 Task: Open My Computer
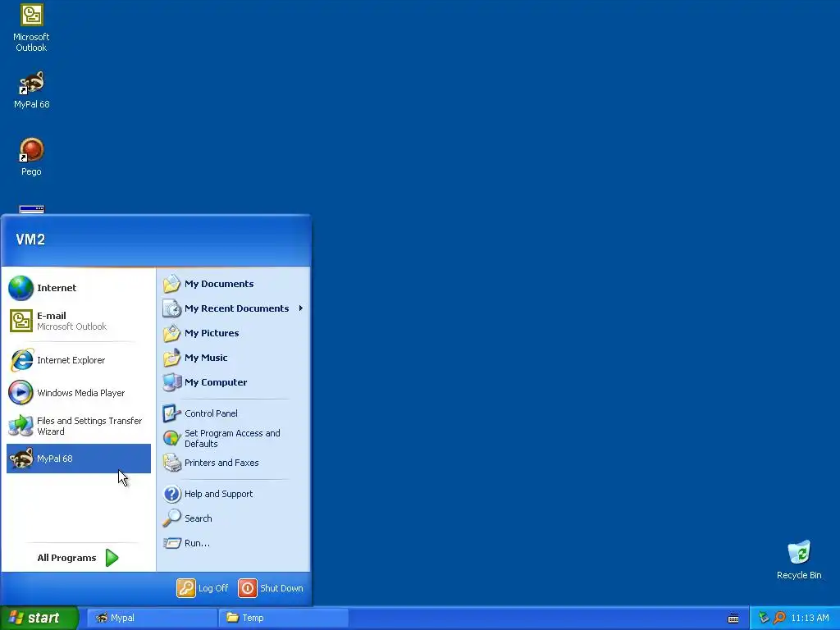coord(233,382)
